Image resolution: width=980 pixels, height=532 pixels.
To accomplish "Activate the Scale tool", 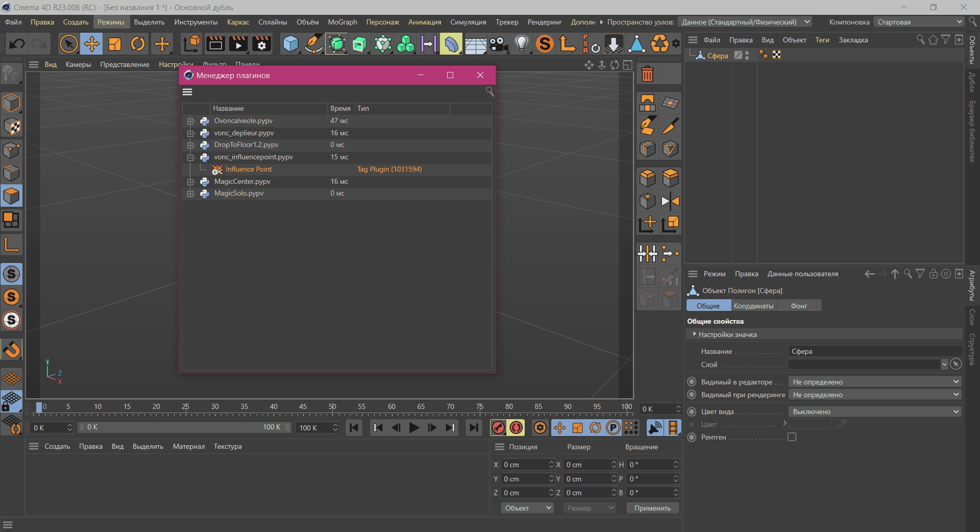I will tap(115, 44).
